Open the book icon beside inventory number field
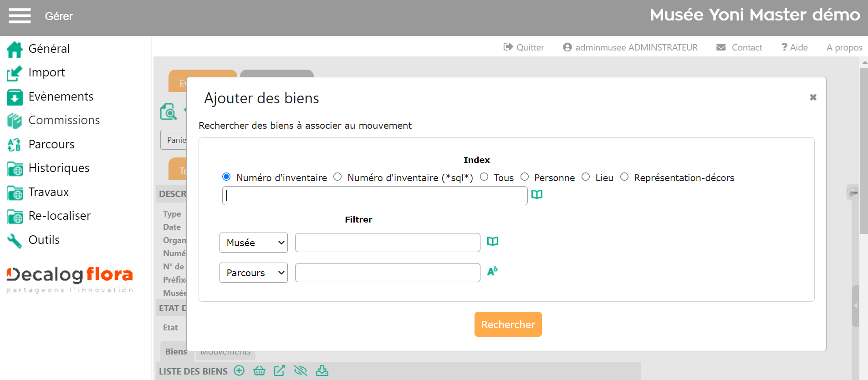Viewport: 868px width, 380px height. click(x=537, y=195)
